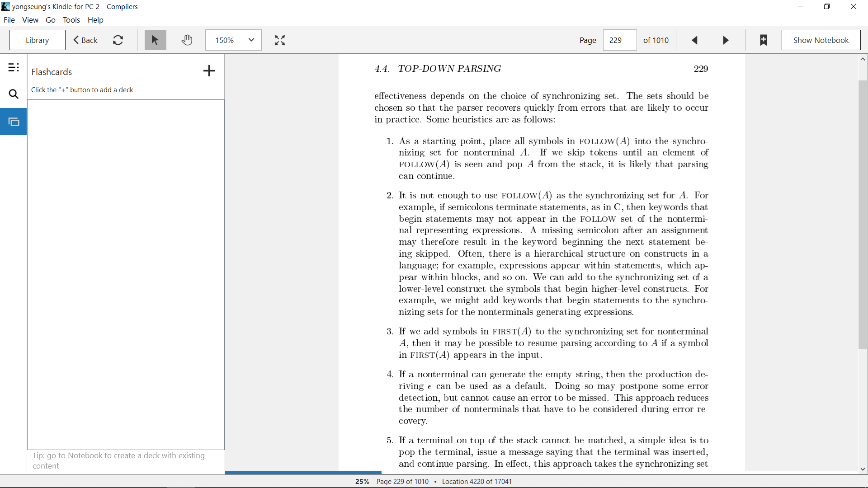Open the Tools menu
Viewport: 868px width, 488px height.
tap(71, 20)
